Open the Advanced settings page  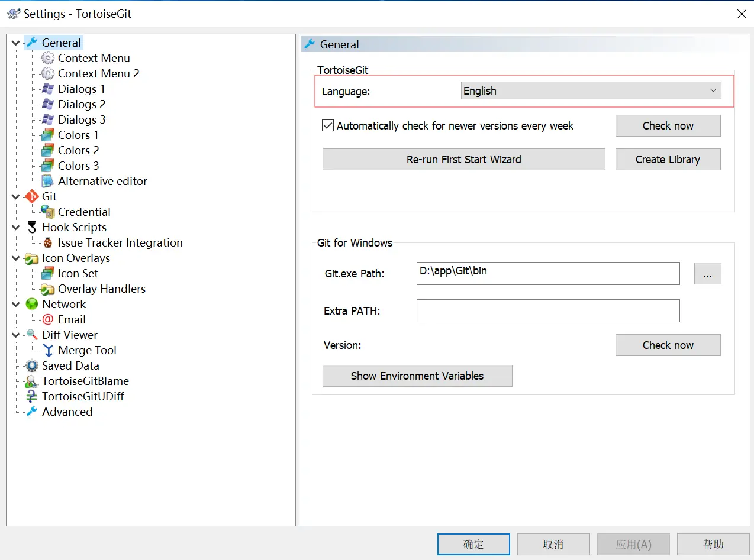click(67, 412)
